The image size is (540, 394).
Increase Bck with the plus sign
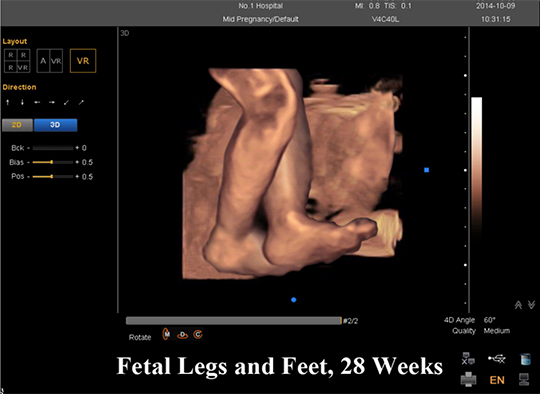77,148
